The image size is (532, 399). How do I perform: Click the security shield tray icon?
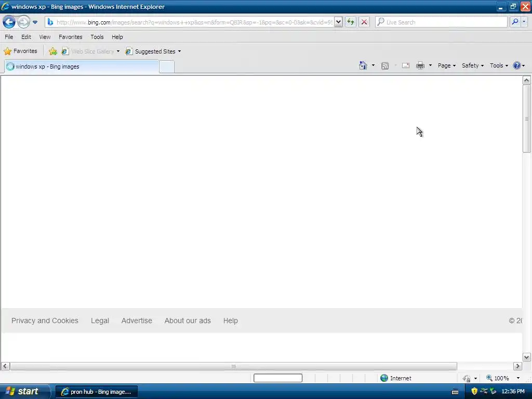click(474, 391)
